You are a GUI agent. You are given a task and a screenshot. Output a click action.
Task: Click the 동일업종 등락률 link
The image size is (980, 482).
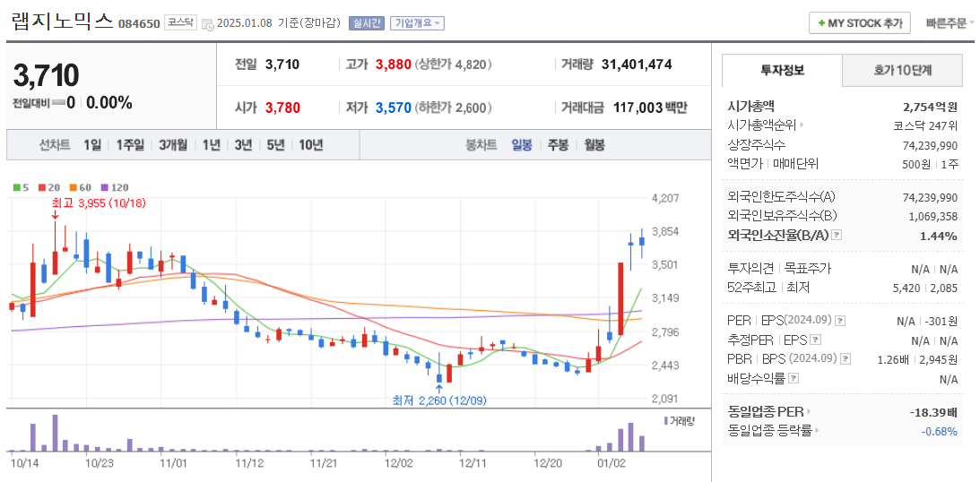(770, 431)
